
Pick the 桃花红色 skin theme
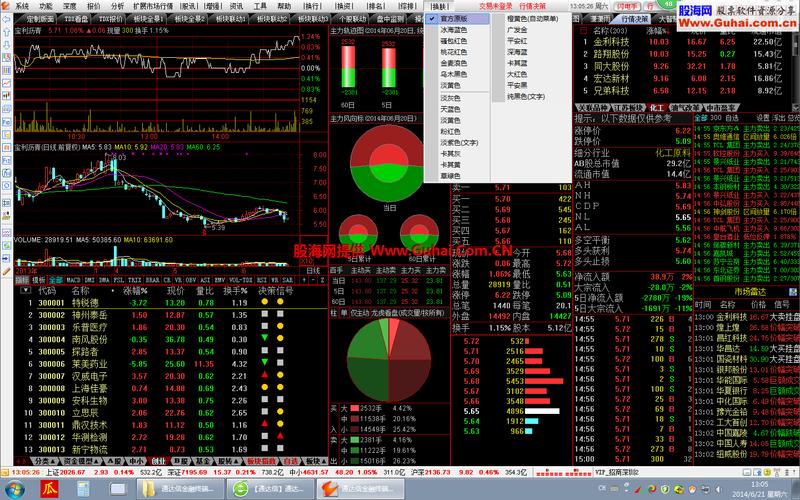pyautogui.click(x=453, y=52)
